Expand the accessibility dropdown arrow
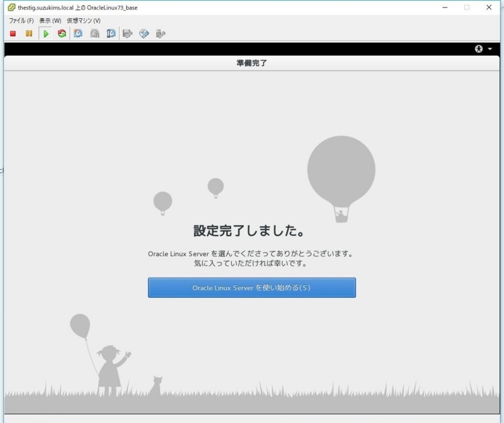Viewport: 504px width, 423px height. pos(490,49)
